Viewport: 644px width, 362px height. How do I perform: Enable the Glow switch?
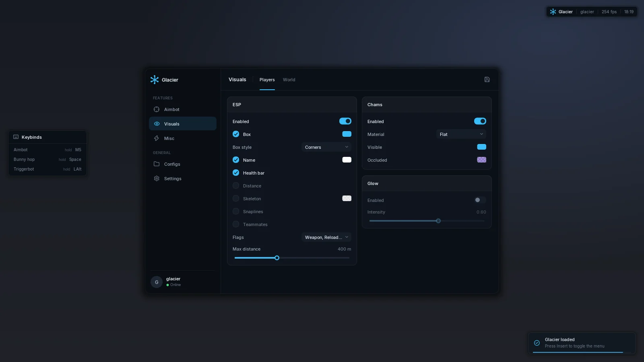point(480,200)
